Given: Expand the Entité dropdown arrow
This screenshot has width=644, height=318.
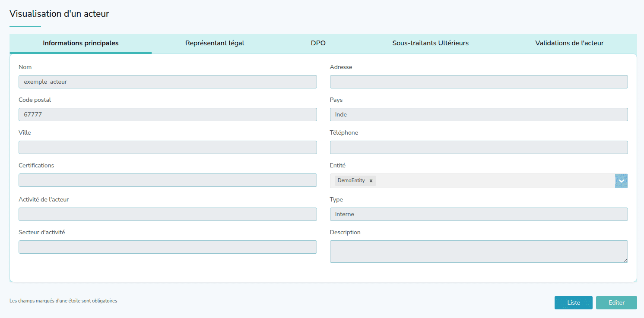Looking at the screenshot, I should coord(621,181).
